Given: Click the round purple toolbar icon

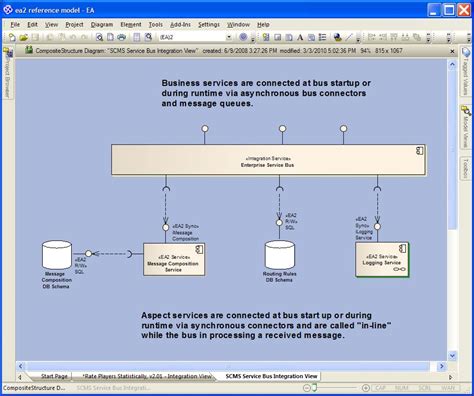Looking at the screenshot, I should 243,37.
